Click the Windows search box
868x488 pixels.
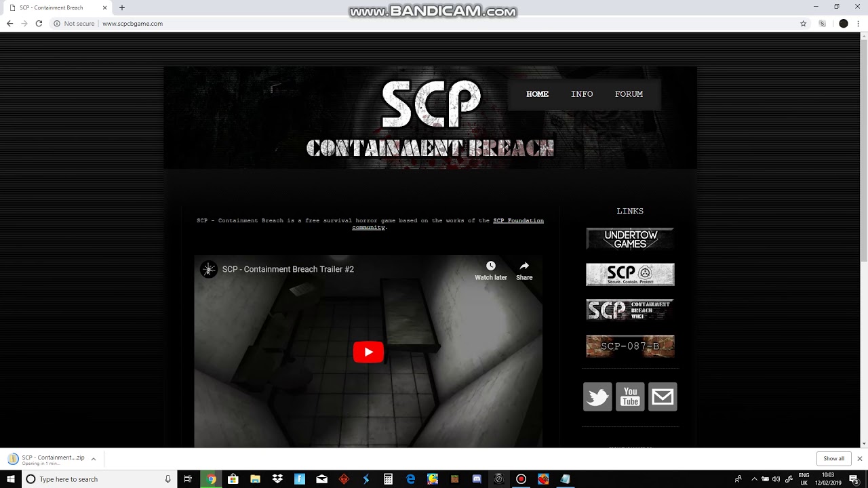[x=98, y=479]
